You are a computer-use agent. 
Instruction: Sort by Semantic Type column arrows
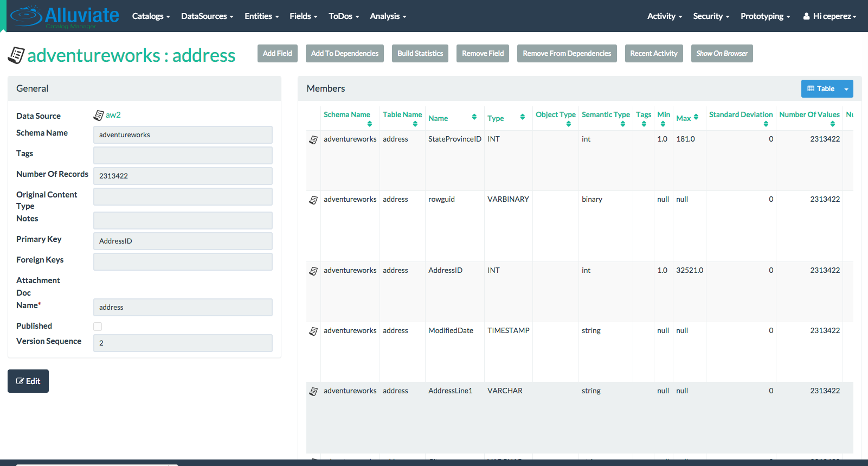[623, 124]
